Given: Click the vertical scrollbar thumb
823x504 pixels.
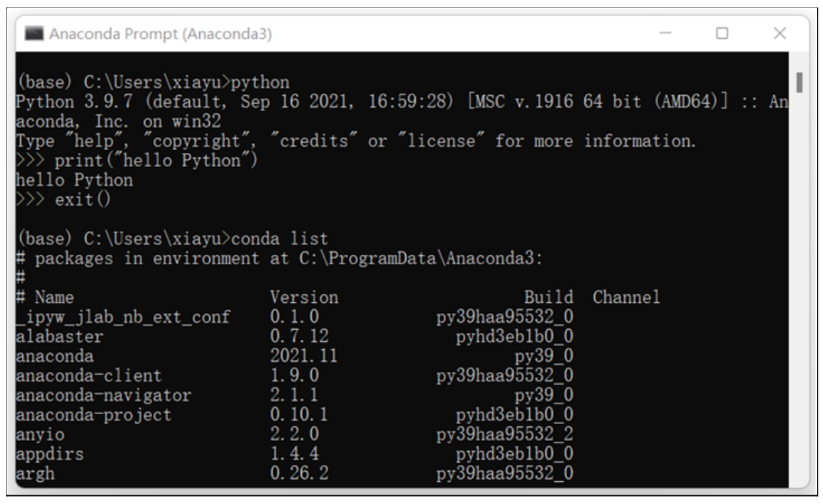Looking at the screenshot, I should click(799, 84).
